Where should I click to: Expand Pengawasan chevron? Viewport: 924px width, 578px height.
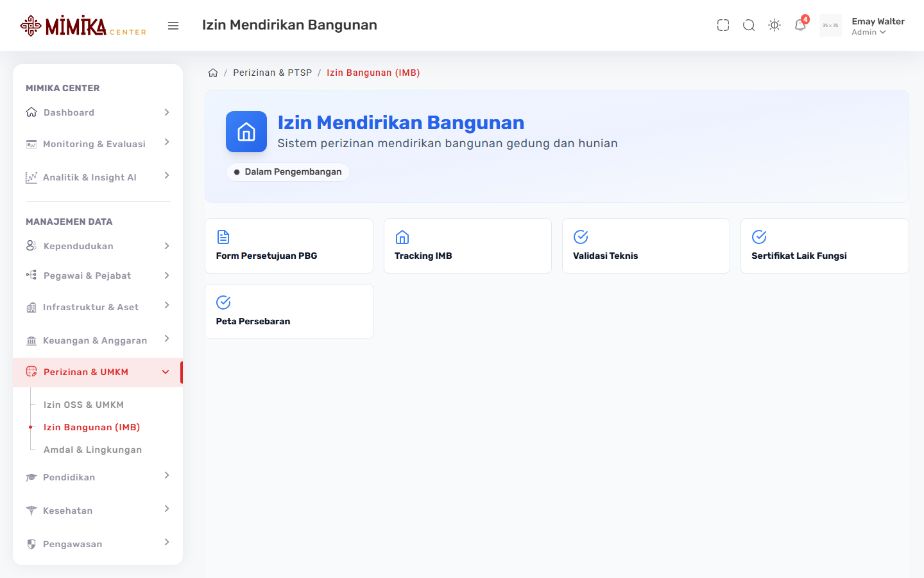(167, 542)
